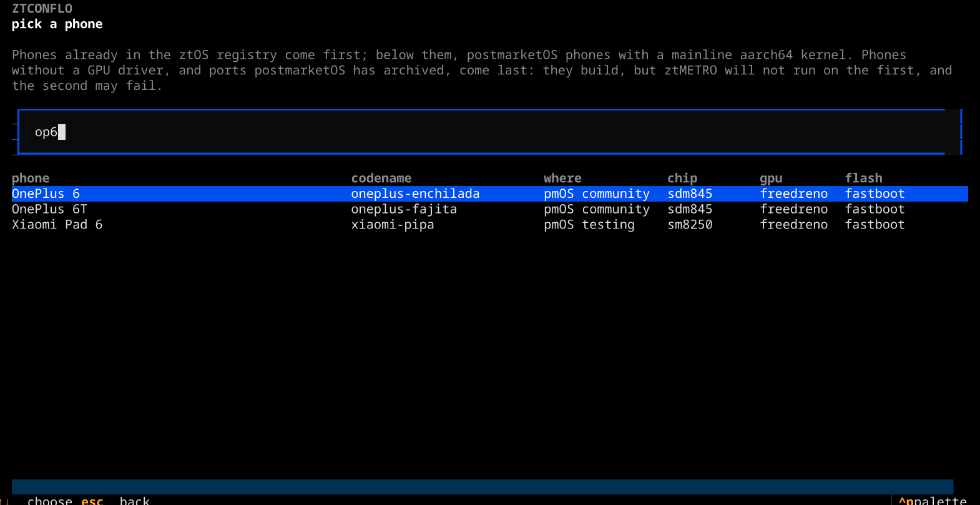Click the 'pick a phone' heading
The image size is (980, 505).
click(x=57, y=24)
